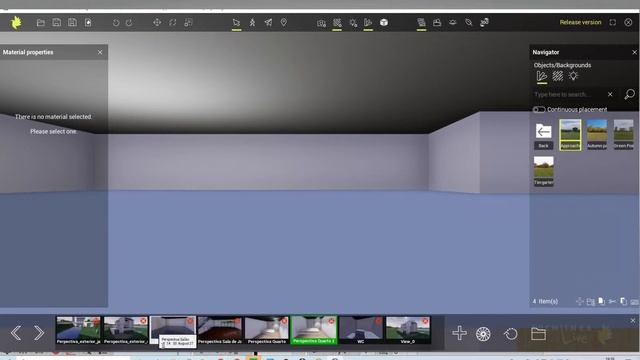The width and height of the screenshot is (640, 360).
Task: Click the location pin icon
Action: 284,22
